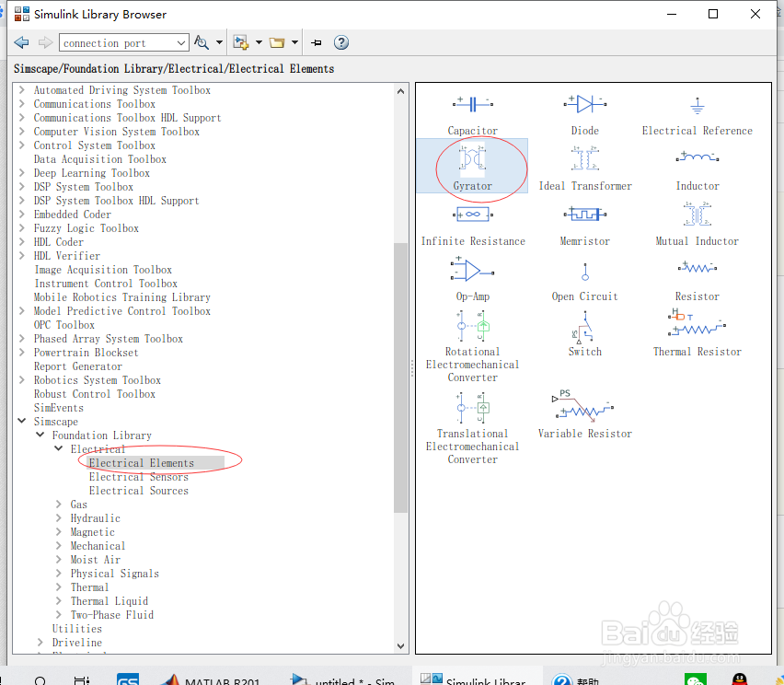This screenshot has width=784, height=685.
Task: Open the folder dropdown arrow
Action: click(294, 42)
